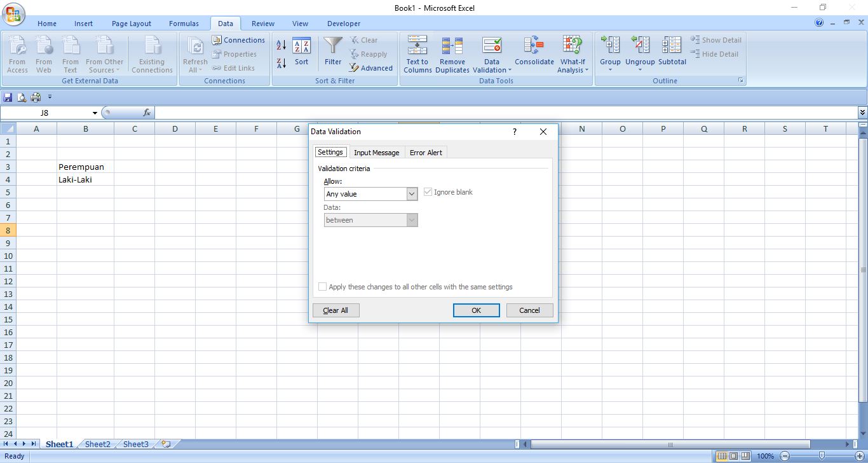868x463 pixels.
Task: Click the Advanced filter icon
Action: [x=371, y=68]
